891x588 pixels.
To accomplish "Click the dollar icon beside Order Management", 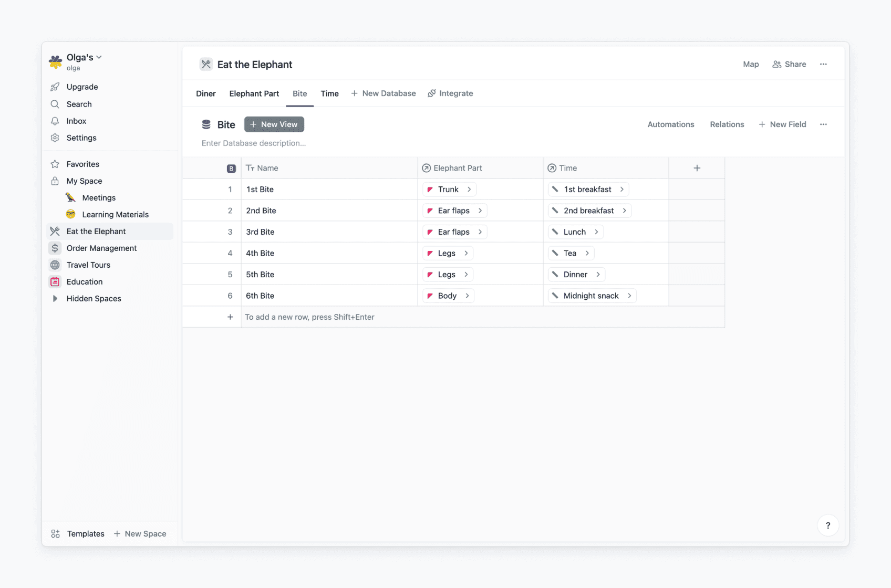I will (55, 248).
